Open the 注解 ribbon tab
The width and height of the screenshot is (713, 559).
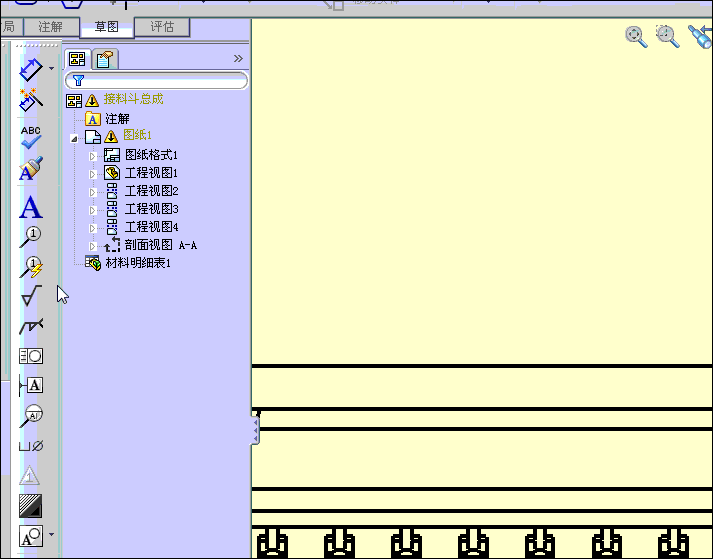pyautogui.click(x=51, y=27)
